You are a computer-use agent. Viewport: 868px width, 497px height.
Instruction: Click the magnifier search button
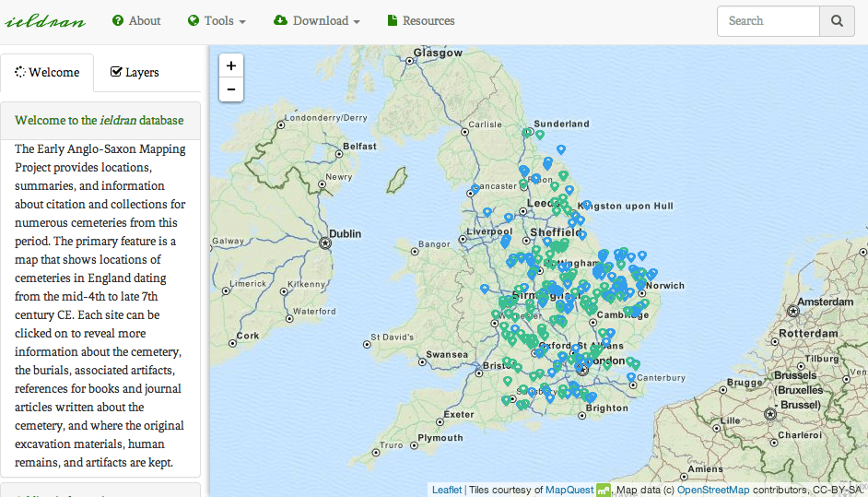[837, 21]
